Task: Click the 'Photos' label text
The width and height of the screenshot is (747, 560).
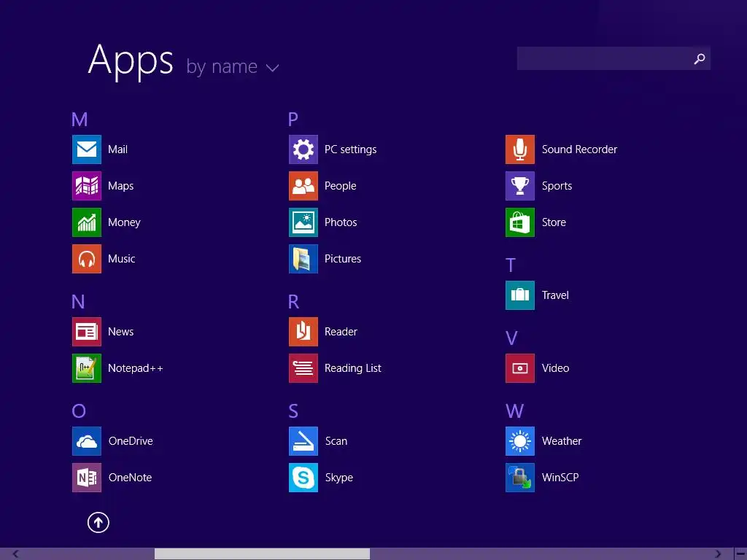Action: tap(340, 222)
